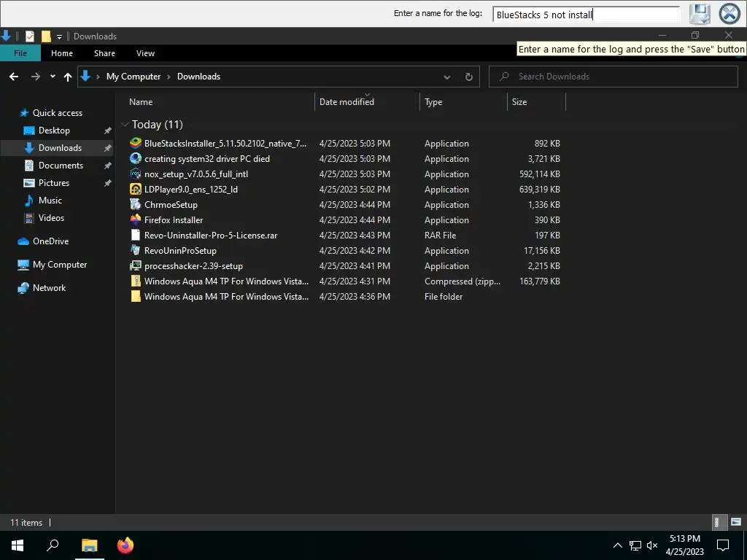Sort by the Type column header
The width and height of the screenshot is (747, 560).
pyautogui.click(x=433, y=102)
